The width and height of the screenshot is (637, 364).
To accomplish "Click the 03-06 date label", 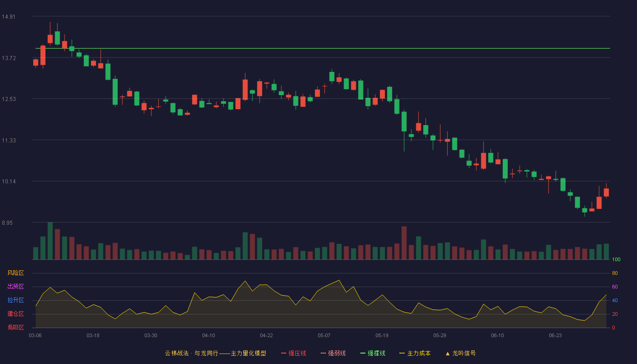I will (x=35, y=335).
